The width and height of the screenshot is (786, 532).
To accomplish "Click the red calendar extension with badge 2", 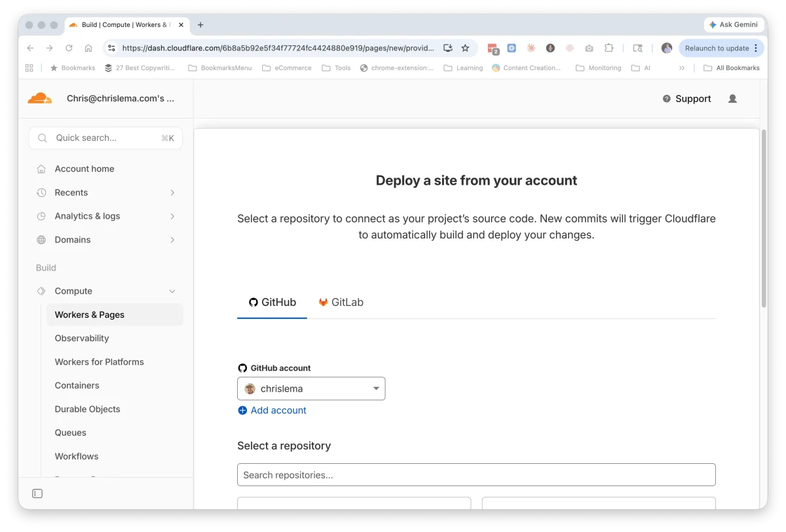I will [493, 48].
